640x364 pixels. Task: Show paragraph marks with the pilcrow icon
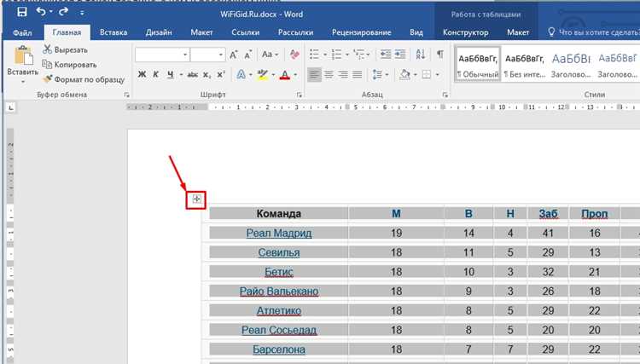point(440,54)
